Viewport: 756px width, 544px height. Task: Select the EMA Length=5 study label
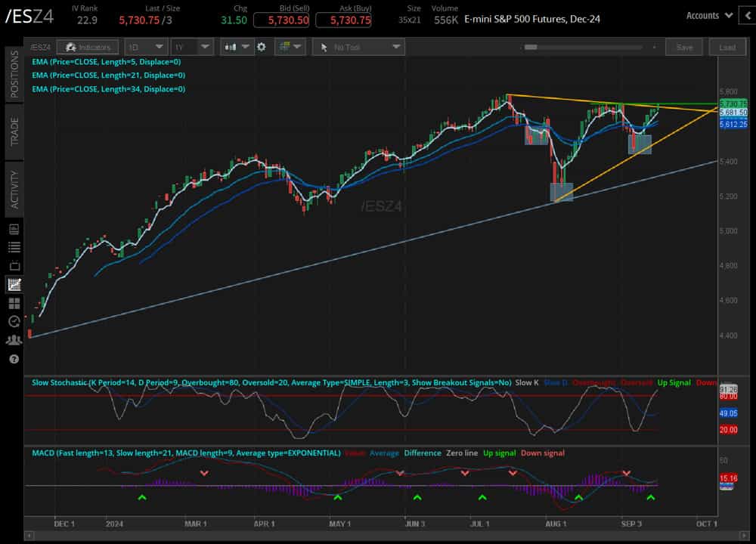[x=106, y=62]
